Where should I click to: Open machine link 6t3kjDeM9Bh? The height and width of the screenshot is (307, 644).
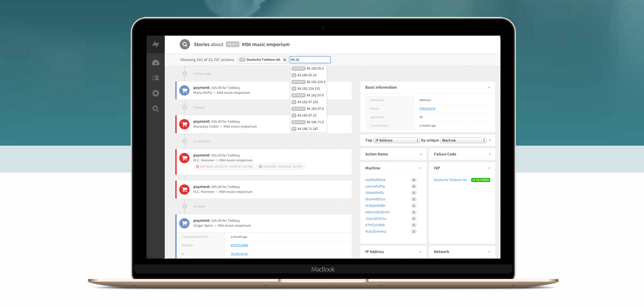[375, 206]
